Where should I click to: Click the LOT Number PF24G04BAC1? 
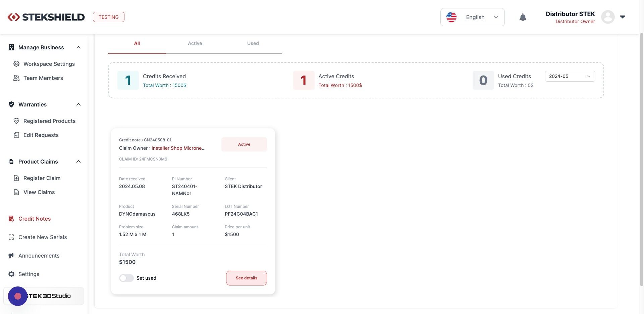click(241, 214)
